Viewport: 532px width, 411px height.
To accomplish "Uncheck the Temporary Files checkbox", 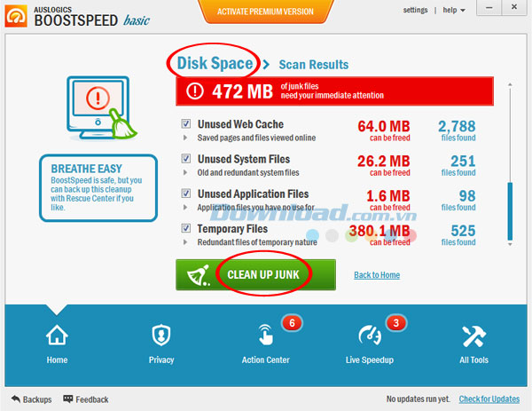I will click(x=186, y=228).
